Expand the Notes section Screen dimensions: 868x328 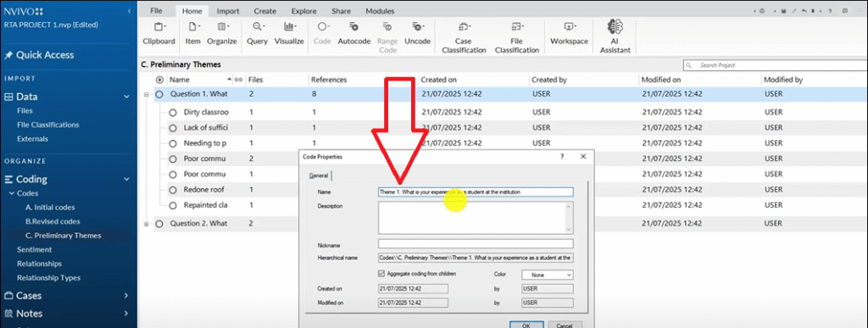(127, 314)
